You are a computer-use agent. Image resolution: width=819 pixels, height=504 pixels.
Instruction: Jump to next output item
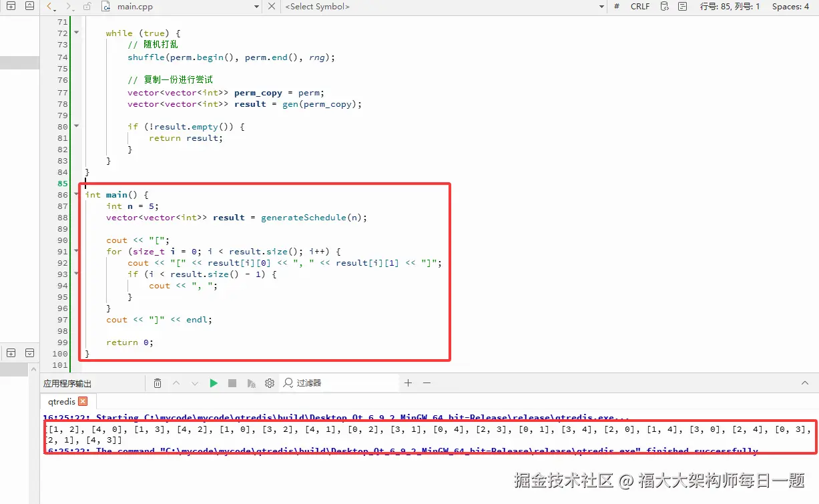[x=195, y=383]
